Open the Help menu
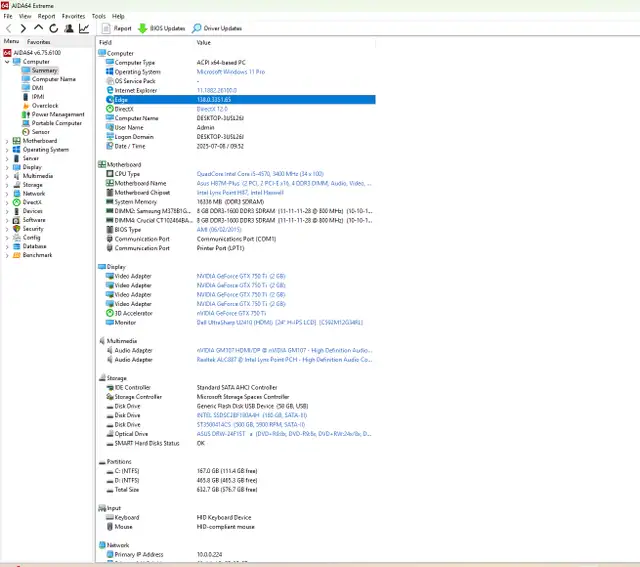 tap(118, 16)
